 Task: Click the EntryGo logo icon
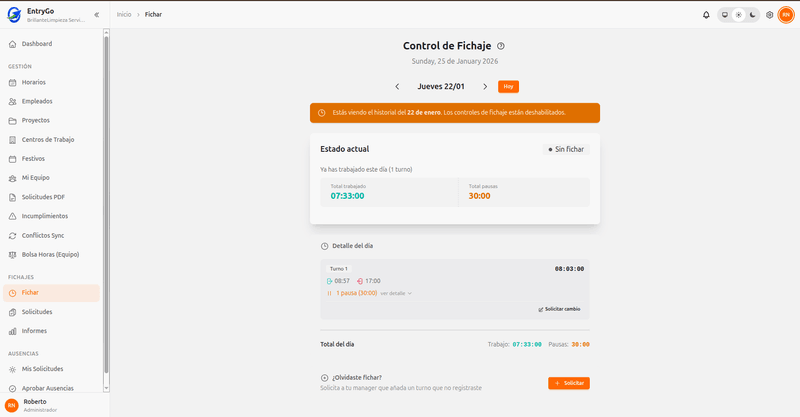coord(14,14)
